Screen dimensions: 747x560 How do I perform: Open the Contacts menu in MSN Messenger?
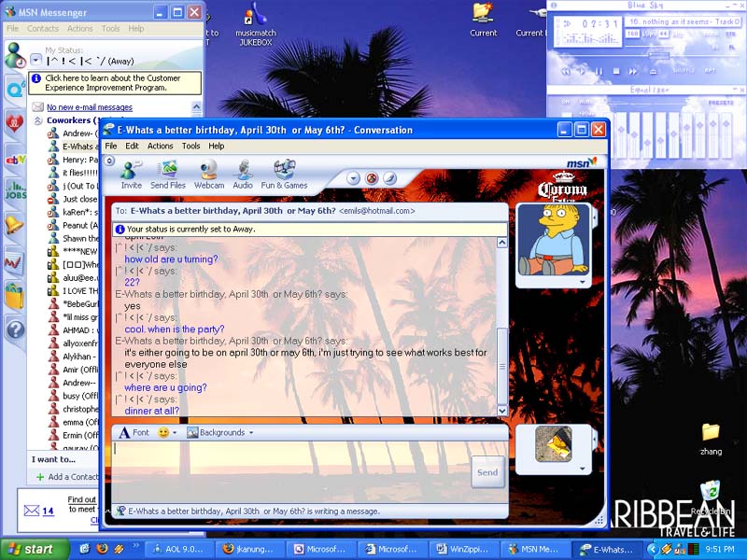44,28
